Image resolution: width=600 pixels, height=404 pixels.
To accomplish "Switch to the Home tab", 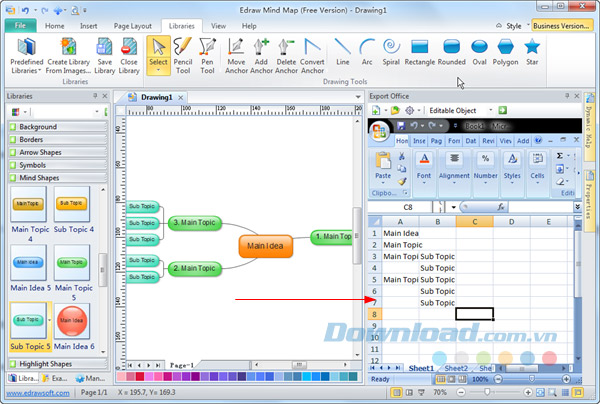I will (54, 26).
